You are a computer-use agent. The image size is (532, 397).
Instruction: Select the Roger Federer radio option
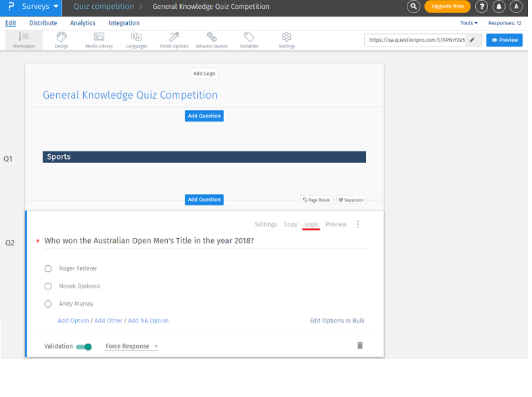click(x=48, y=268)
